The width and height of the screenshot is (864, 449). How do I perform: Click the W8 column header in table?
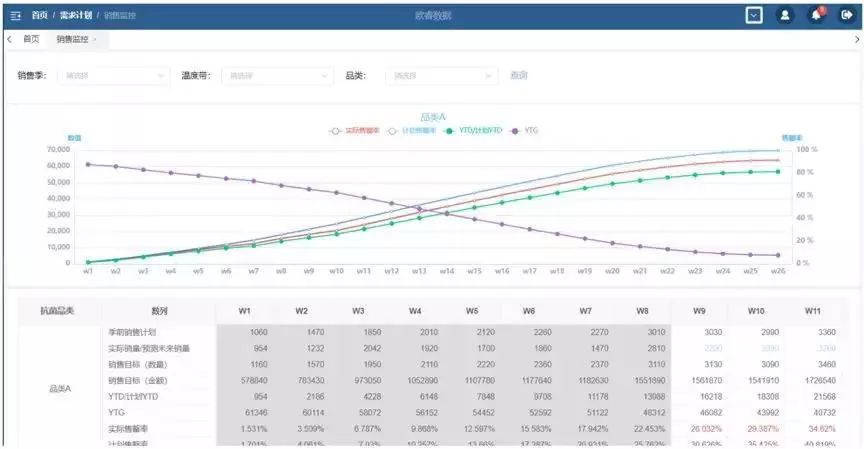[x=642, y=311]
